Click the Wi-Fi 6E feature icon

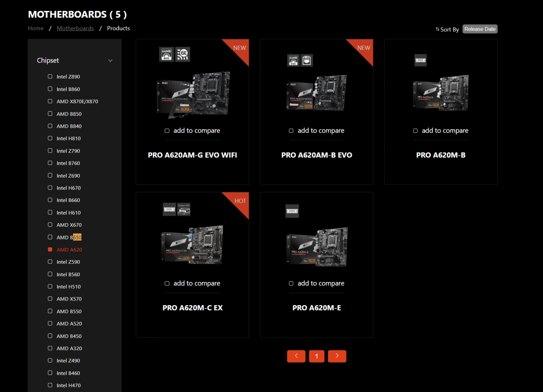pos(182,54)
